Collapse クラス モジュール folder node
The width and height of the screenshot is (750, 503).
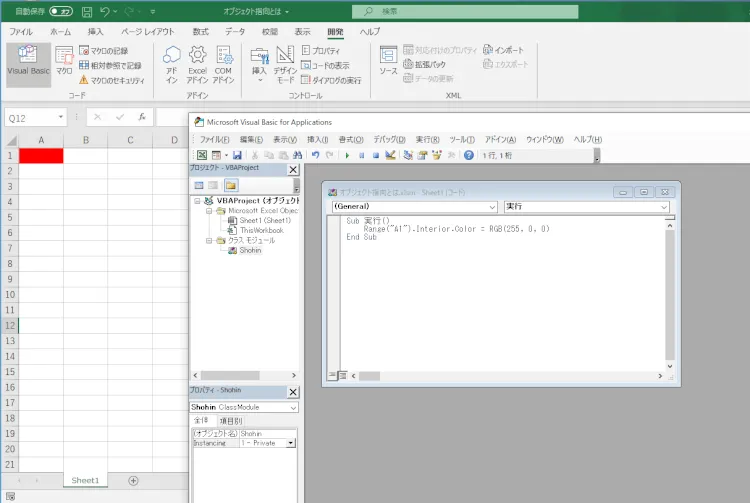click(209, 241)
